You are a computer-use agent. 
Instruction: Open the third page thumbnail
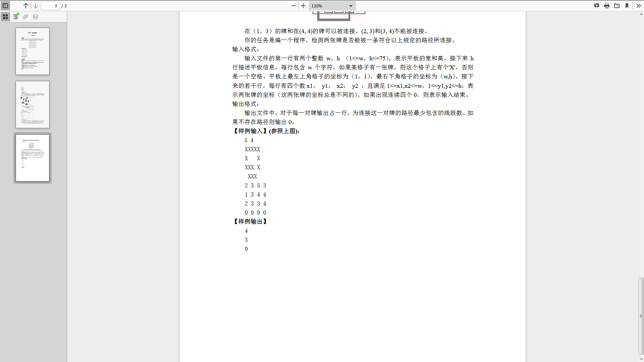[x=32, y=158]
